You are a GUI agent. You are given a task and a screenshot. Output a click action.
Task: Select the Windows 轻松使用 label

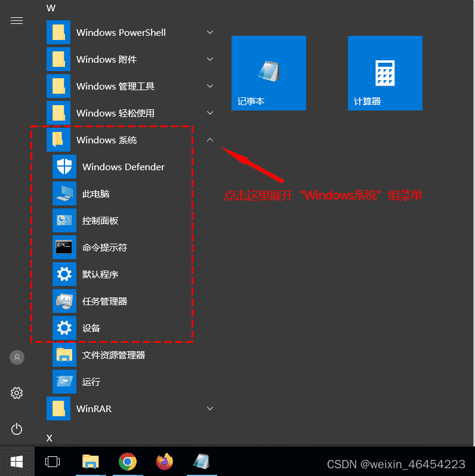[115, 113]
